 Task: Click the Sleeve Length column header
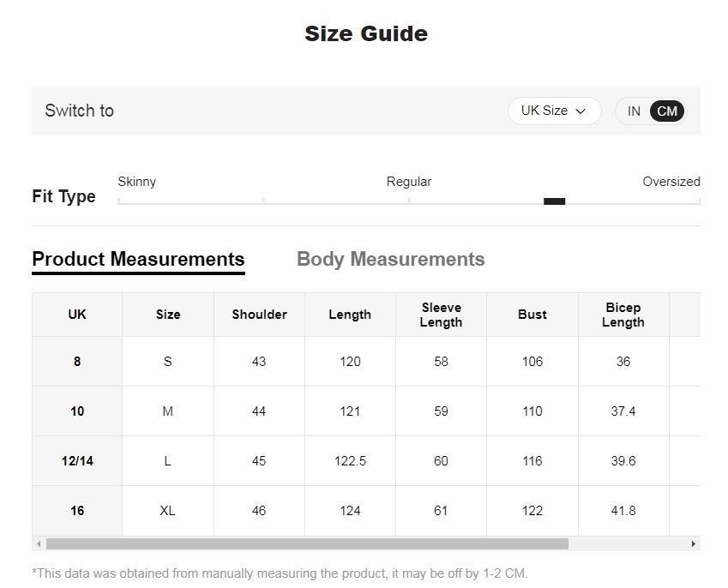441,315
